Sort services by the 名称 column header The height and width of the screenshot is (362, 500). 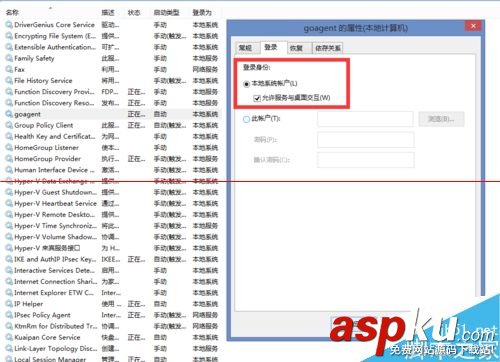pos(12,13)
